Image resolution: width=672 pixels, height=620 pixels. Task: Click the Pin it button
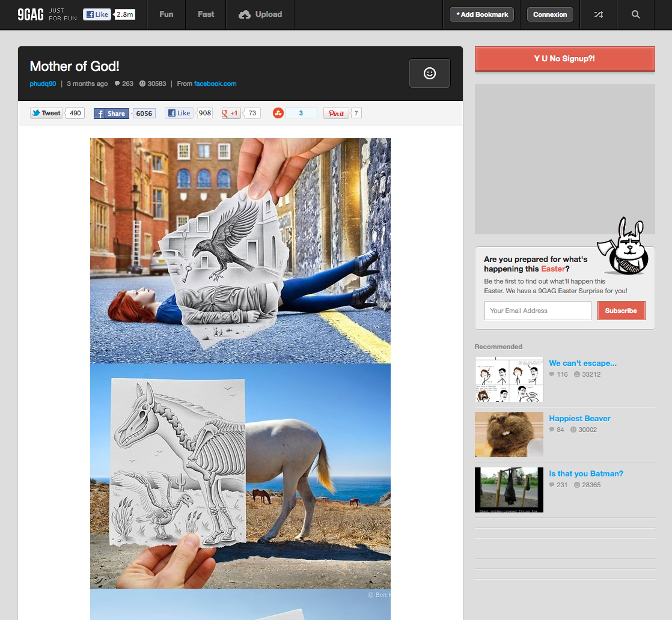[x=336, y=113]
